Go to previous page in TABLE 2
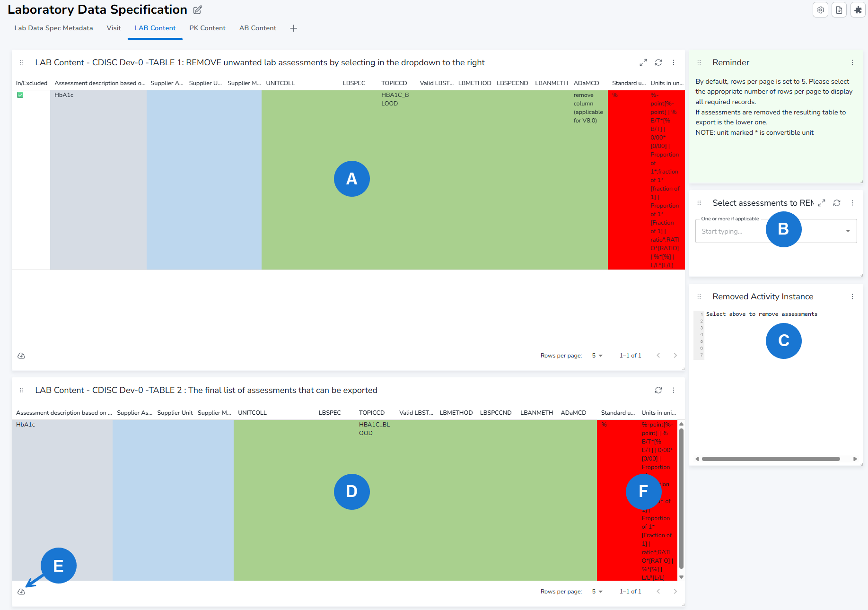 658,592
